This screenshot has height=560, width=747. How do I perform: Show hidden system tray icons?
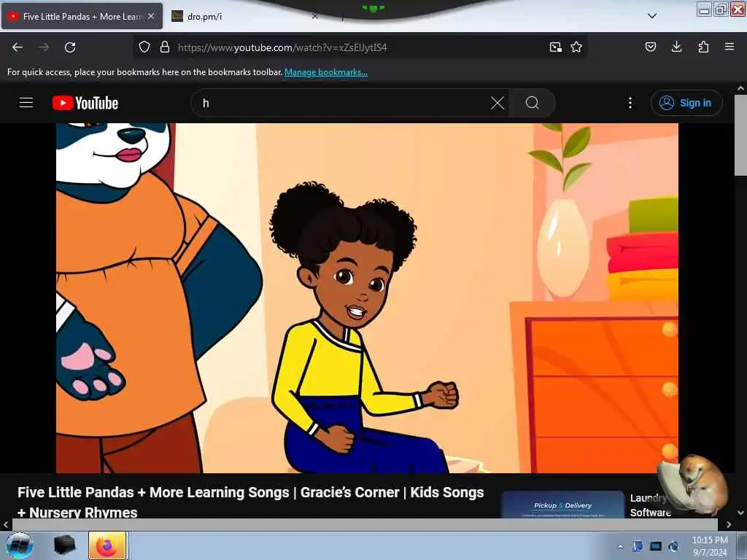point(621,547)
